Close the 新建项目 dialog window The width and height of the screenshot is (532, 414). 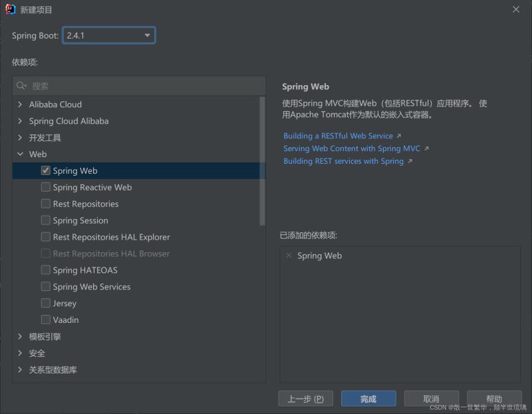(x=516, y=9)
